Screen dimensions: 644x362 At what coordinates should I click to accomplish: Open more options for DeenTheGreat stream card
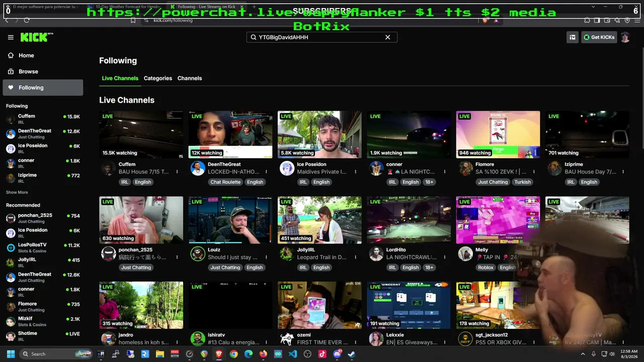(x=266, y=172)
